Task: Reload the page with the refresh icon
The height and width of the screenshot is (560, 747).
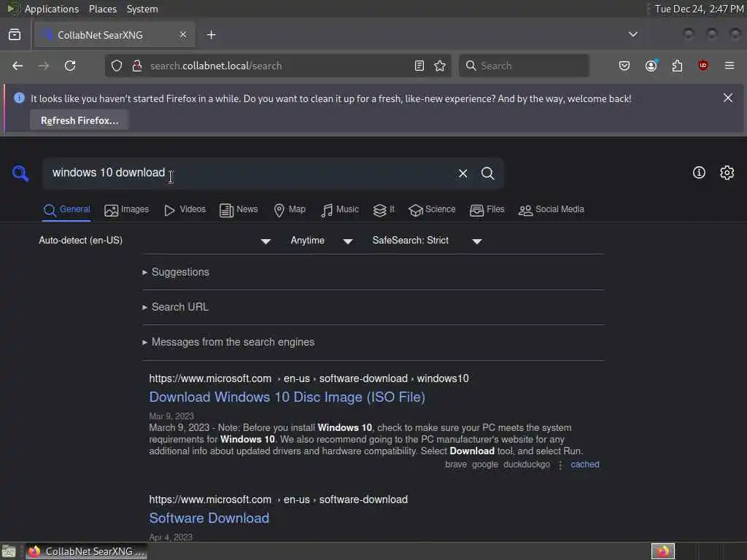Action: click(70, 66)
